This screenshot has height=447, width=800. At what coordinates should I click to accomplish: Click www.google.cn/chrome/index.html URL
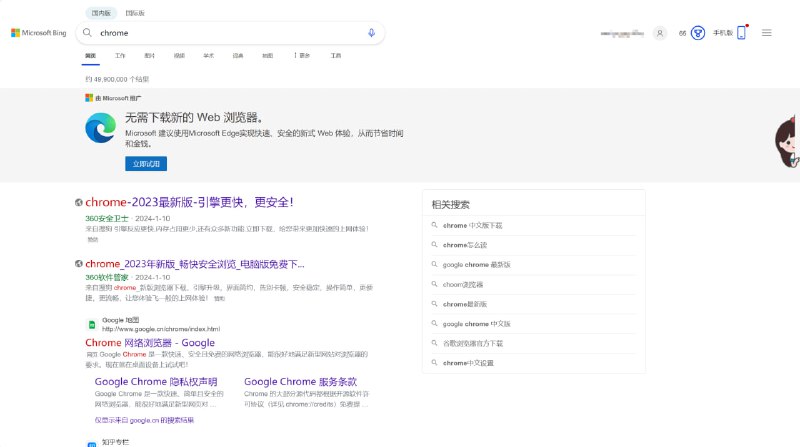161,329
